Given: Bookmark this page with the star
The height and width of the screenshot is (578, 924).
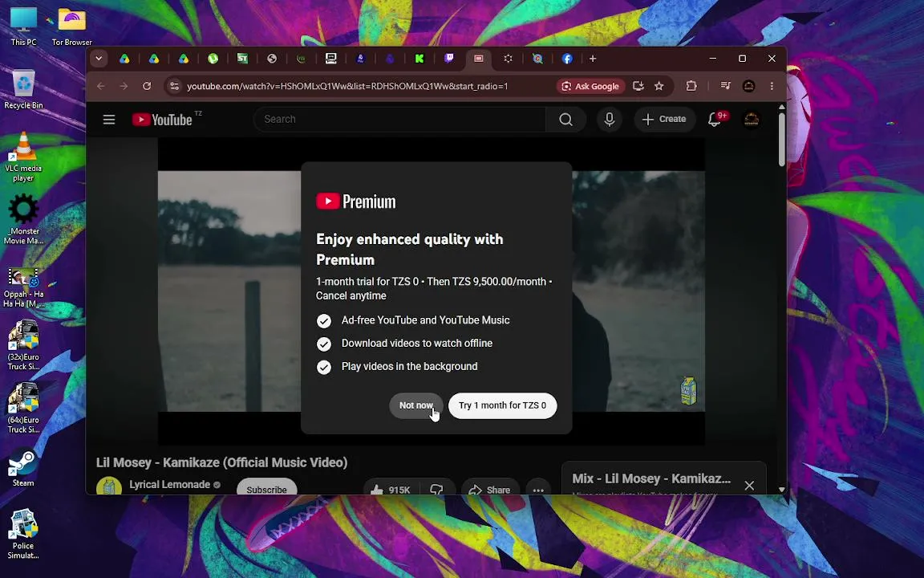Looking at the screenshot, I should [x=659, y=86].
